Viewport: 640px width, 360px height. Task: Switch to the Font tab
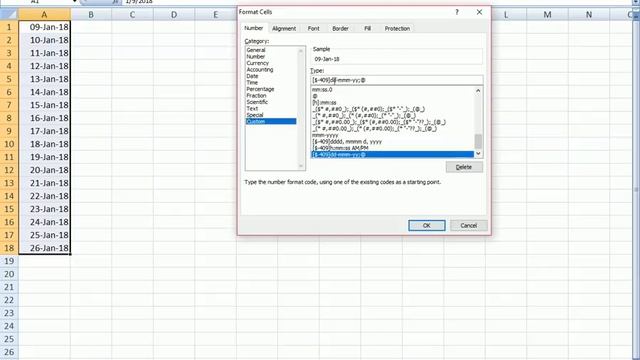tap(313, 29)
